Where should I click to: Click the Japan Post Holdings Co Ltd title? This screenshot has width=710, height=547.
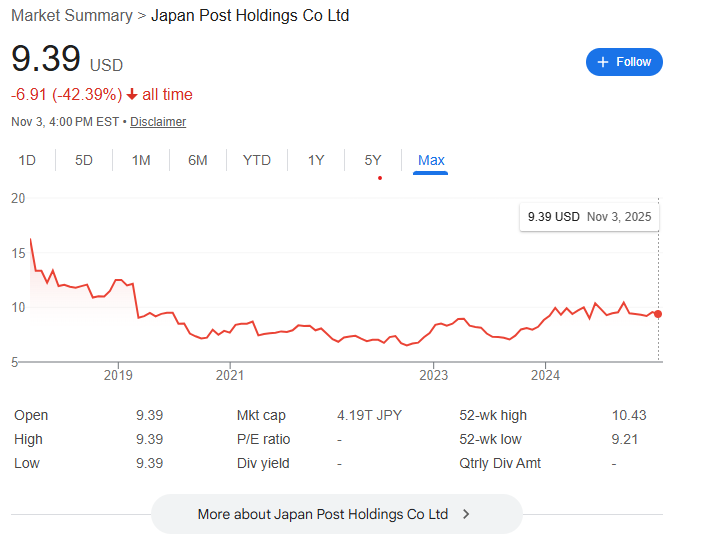point(250,15)
